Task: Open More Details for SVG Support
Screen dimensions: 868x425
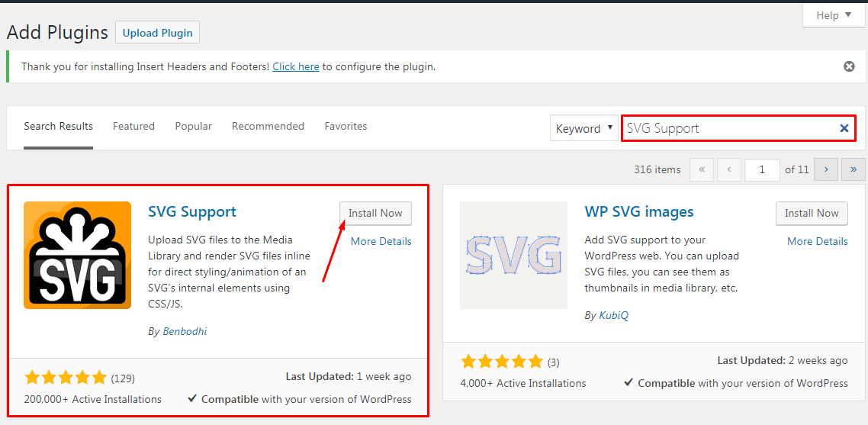Action: pyautogui.click(x=381, y=242)
